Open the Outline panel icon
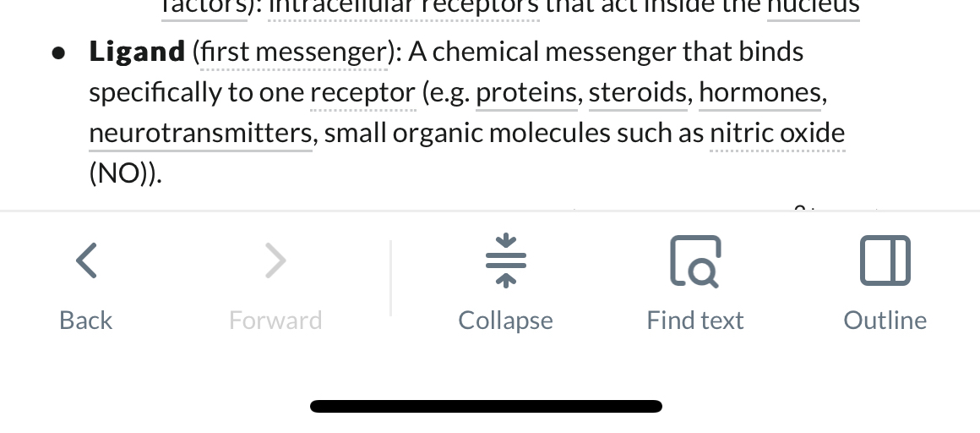Viewport: 980px width, 433px height. [x=885, y=260]
